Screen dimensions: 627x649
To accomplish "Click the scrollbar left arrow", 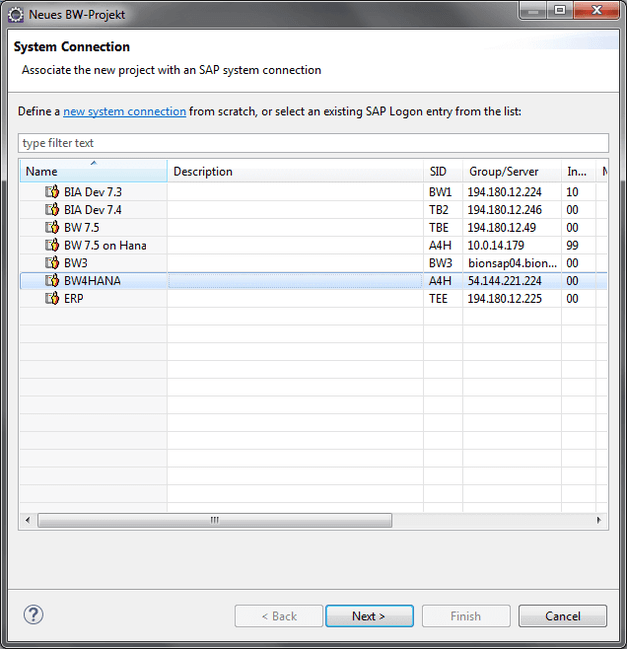I will (28, 520).
